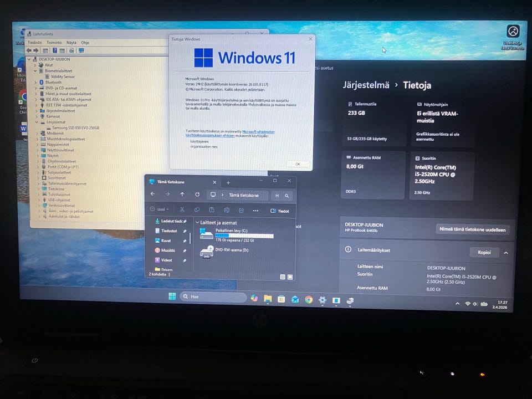The image size is (532, 399).
Task: Open Musiikki in Explorer sidebar
Action: tap(171, 250)
